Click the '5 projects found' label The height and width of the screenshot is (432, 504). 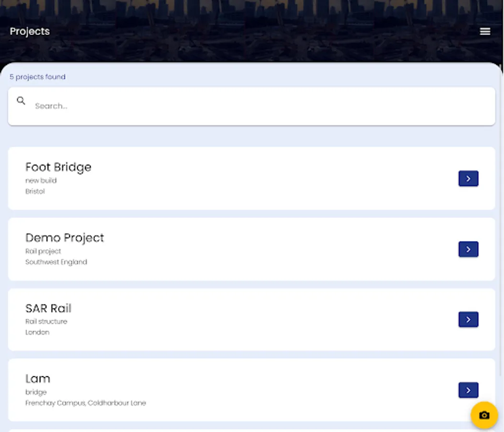point(37,77)
